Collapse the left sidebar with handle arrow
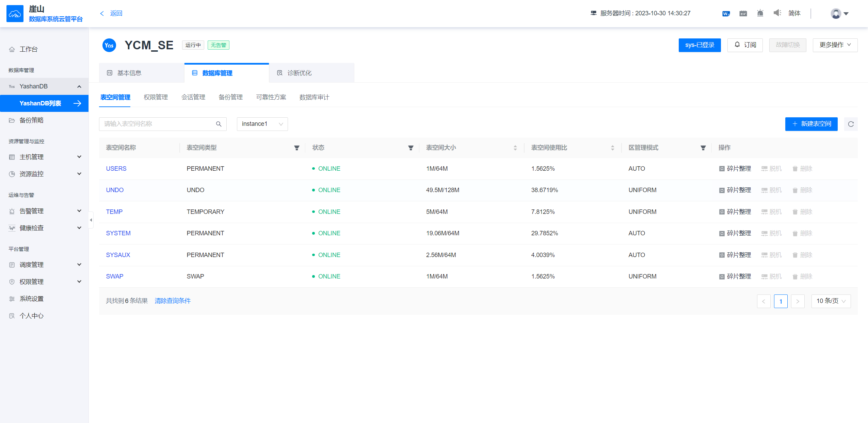 coord(91,220)
